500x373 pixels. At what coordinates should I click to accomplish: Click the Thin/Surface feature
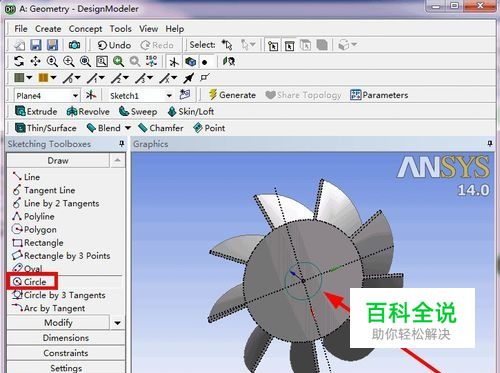click(46, 128)
